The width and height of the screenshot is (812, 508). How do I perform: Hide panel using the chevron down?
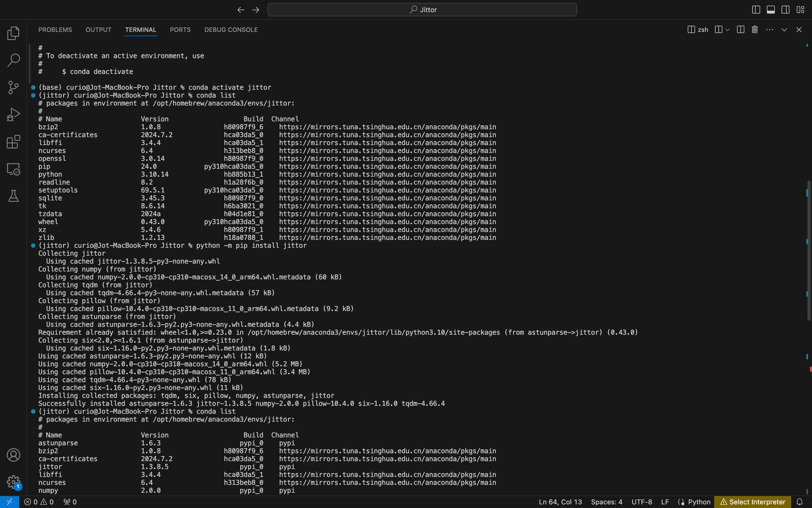tap(784, 30)
